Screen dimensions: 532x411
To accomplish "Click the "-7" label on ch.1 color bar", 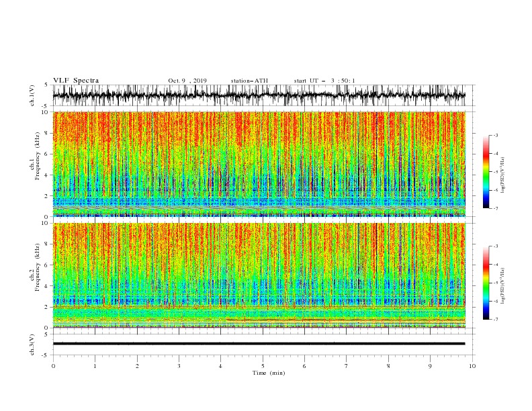I will pyautogui.click(x=496, y=208).
